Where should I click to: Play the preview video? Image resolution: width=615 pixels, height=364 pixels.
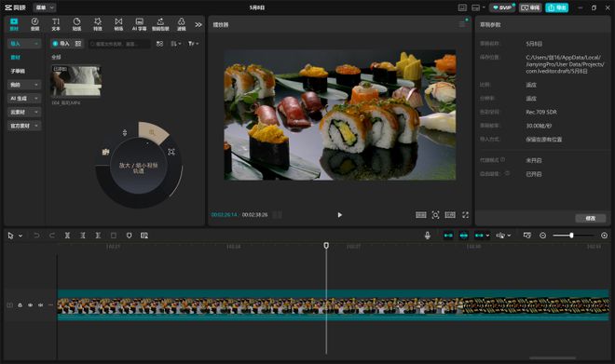340,215
